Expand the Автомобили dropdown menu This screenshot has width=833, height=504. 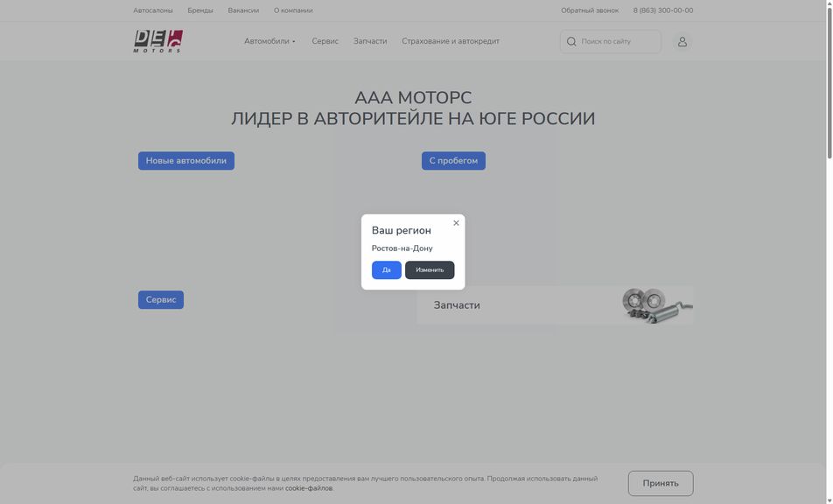tap(269, 41)
